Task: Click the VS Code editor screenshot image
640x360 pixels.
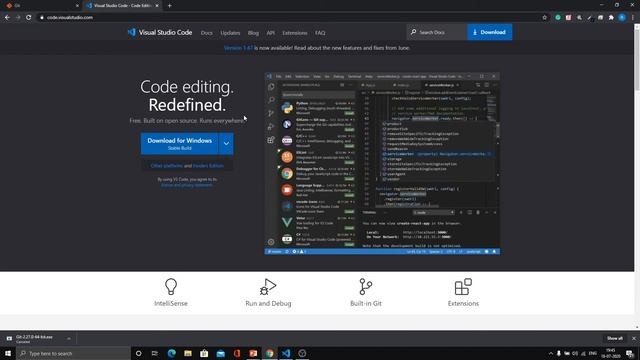Action: (x=382, y=164)
